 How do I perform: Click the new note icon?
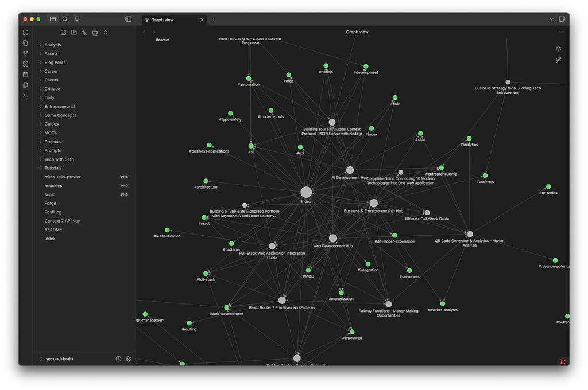tap(63, 33)
